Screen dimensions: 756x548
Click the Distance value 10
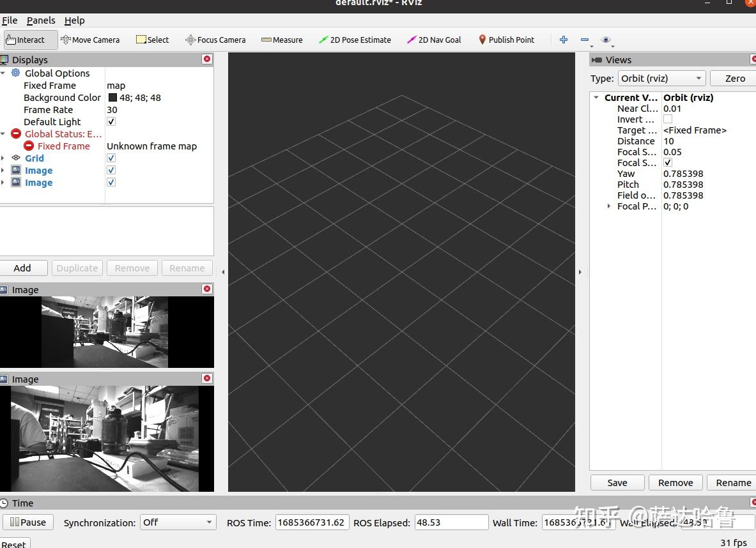pos(668,141)
